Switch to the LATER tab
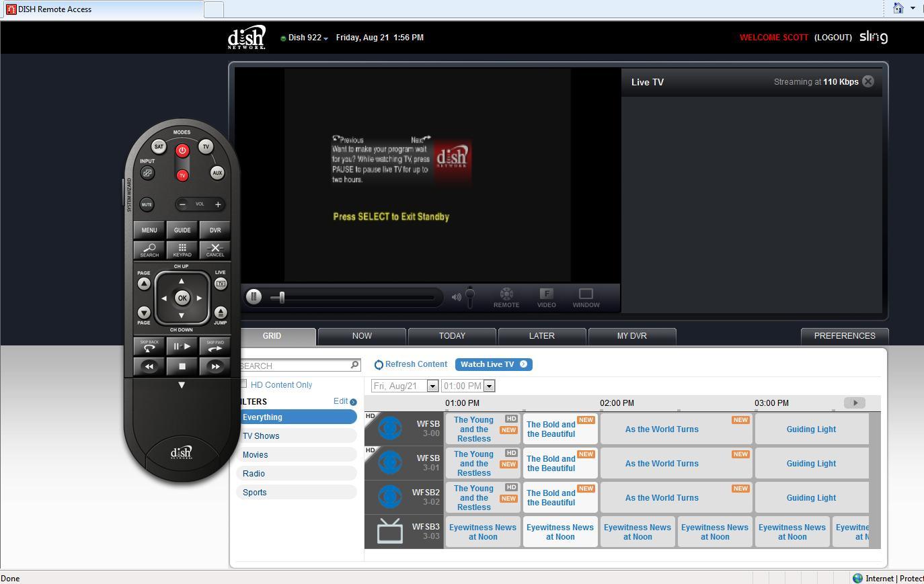Screen dimensions: 924x584 pyautogui.click(x=542, y=336)
